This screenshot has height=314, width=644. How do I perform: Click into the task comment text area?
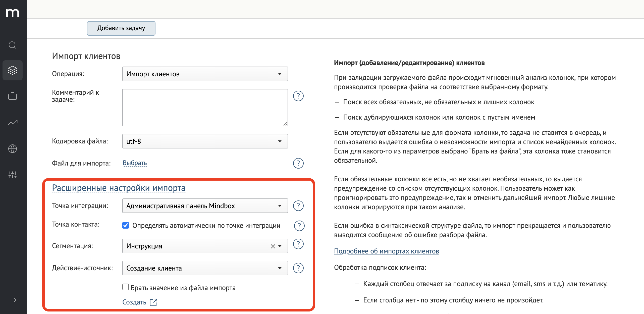click(x=205, y=108)
